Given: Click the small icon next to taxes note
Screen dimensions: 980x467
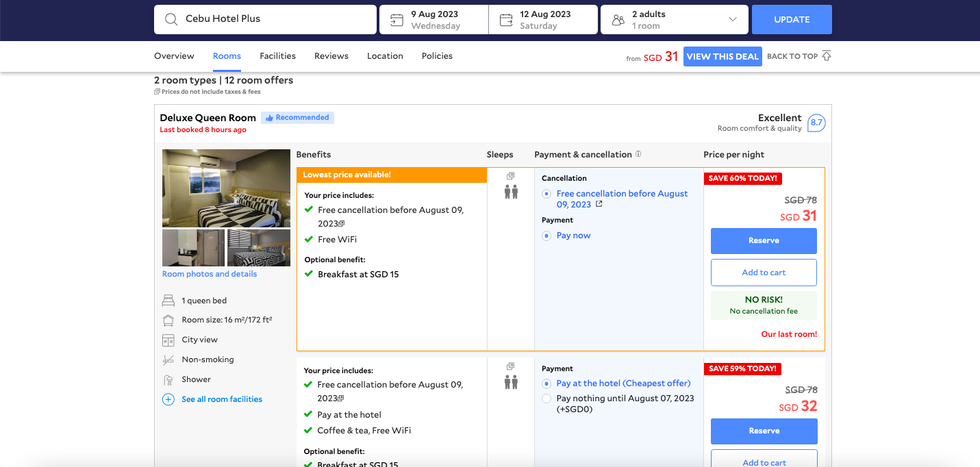Looking at the screenshot, I should coord(157,92).
